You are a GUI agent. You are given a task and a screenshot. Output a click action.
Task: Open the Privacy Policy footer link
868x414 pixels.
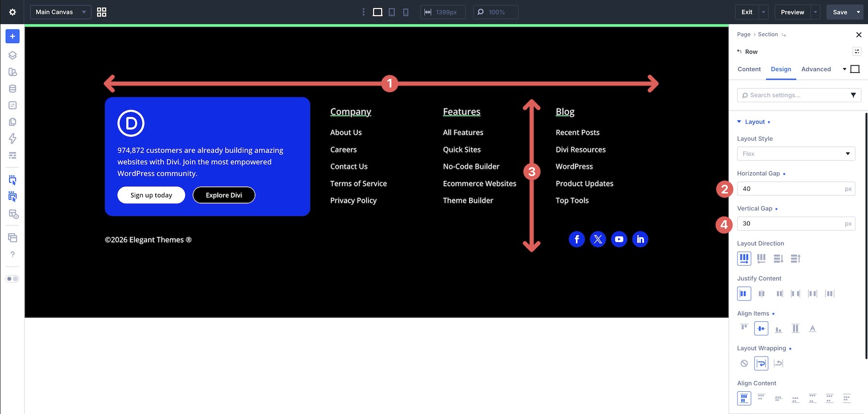coord(353,200)
